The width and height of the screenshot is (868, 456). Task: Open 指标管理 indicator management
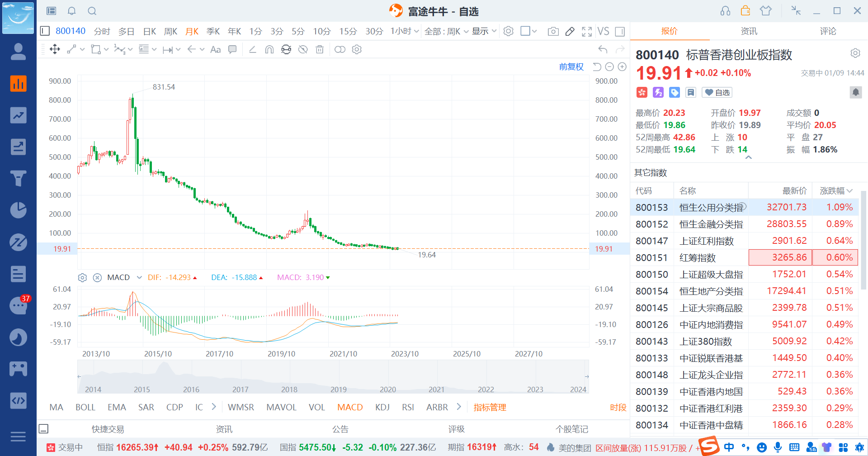tap(490, 407)
